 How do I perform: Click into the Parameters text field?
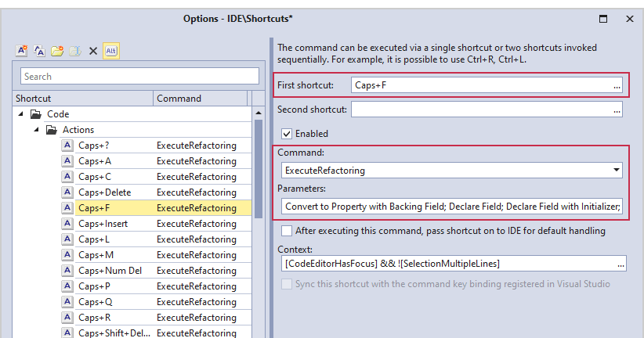click(x=451, y=207)
